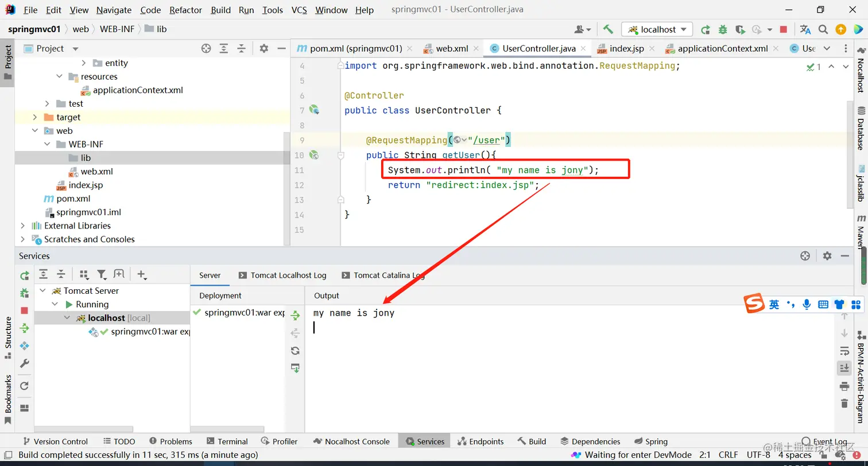Screen dimensions: 868x466
Task: Show hidden editor tabs chevron dropdown
Action: tap(827, 49)
